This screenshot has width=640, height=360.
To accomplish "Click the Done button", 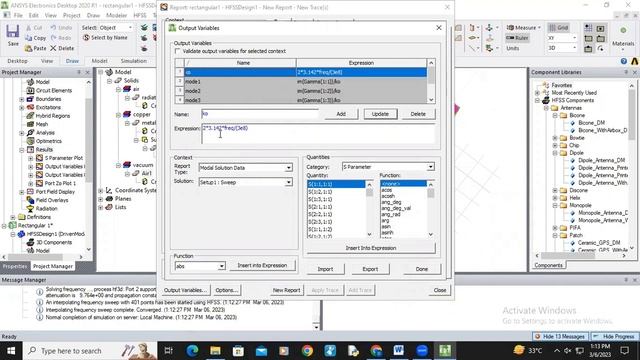I will point(422,269).
